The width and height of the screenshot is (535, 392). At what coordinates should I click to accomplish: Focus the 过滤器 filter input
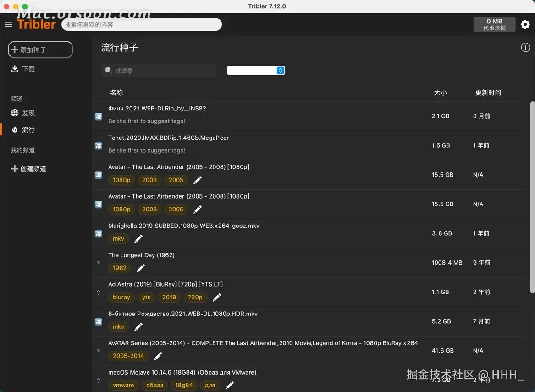(x=159, y=71)
